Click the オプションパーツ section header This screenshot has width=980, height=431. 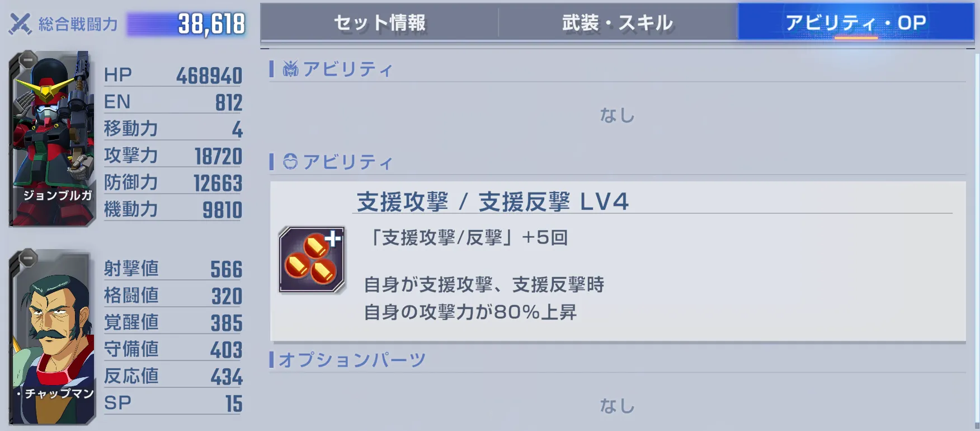coord(352,359)
